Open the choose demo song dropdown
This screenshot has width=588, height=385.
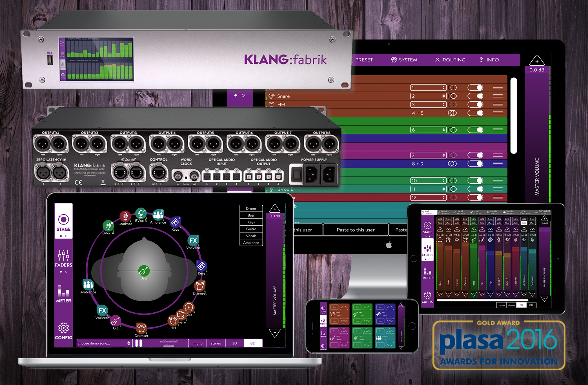click(104, 343)
